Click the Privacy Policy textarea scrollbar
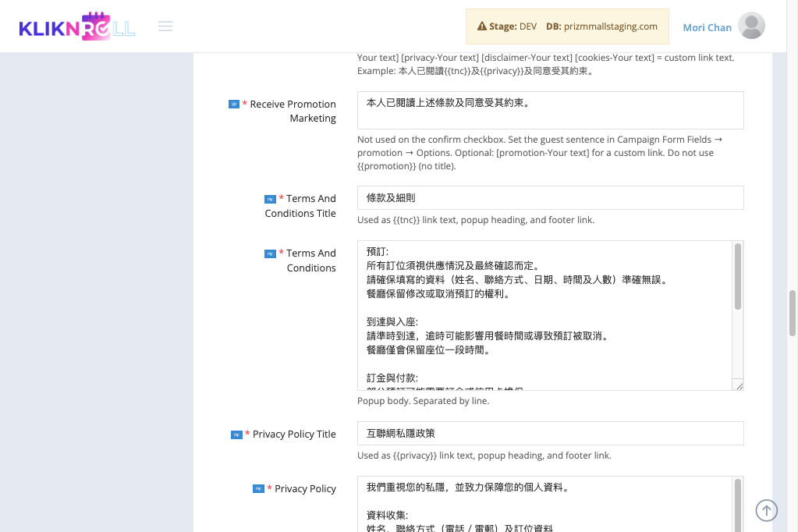This screenshot has height=532, width=798. click(x=737, y=505)
